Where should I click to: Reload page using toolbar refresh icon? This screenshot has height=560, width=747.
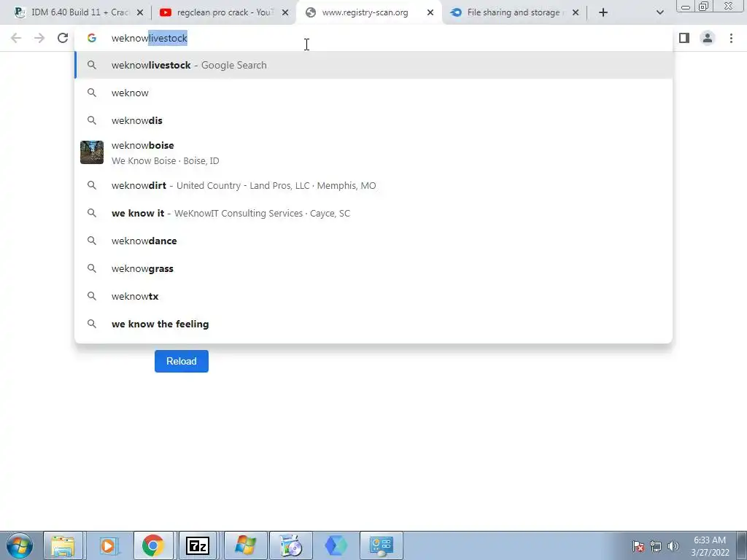pyautogui.click(x=63, y=38)
